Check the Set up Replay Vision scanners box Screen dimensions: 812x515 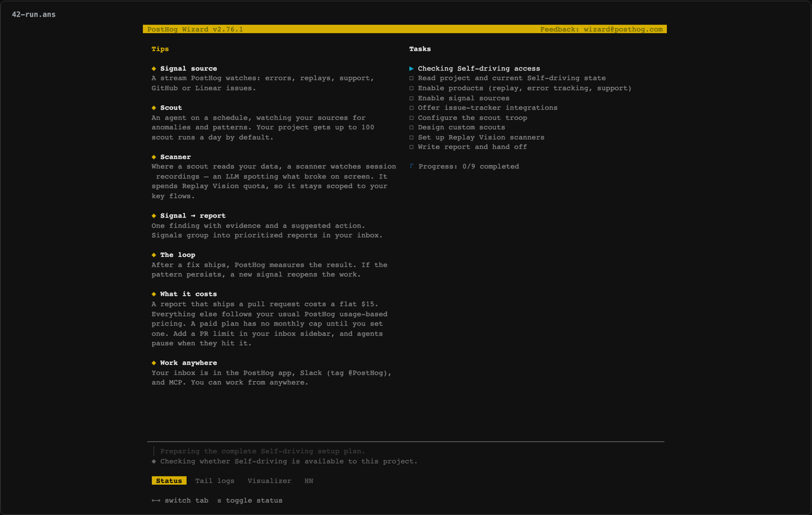[412, 137]
